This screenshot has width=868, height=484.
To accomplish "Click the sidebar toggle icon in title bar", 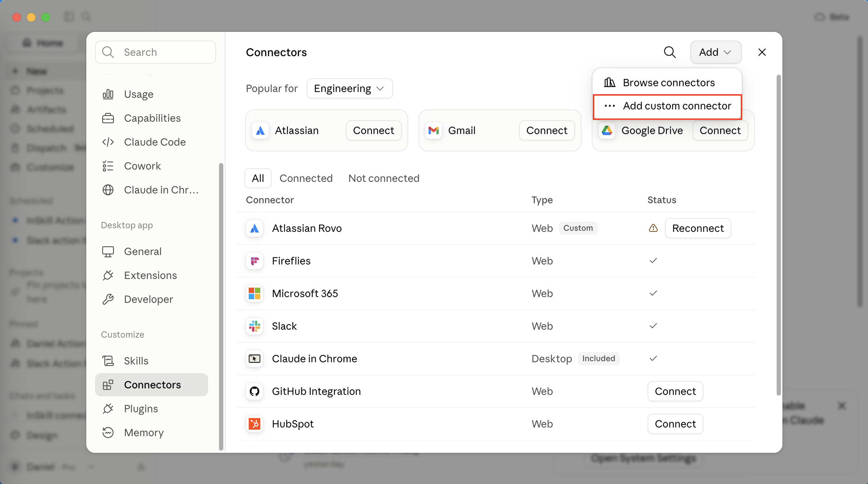I will click(x=69, y=17).
